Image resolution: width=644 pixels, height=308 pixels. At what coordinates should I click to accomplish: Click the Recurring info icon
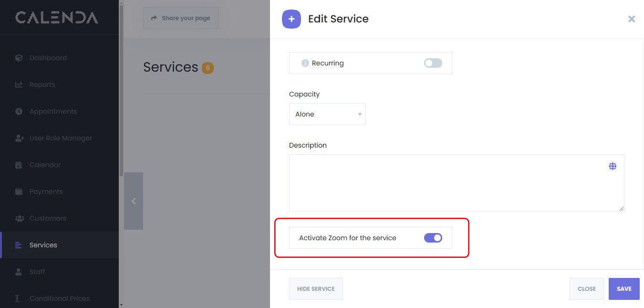[305, 63]
